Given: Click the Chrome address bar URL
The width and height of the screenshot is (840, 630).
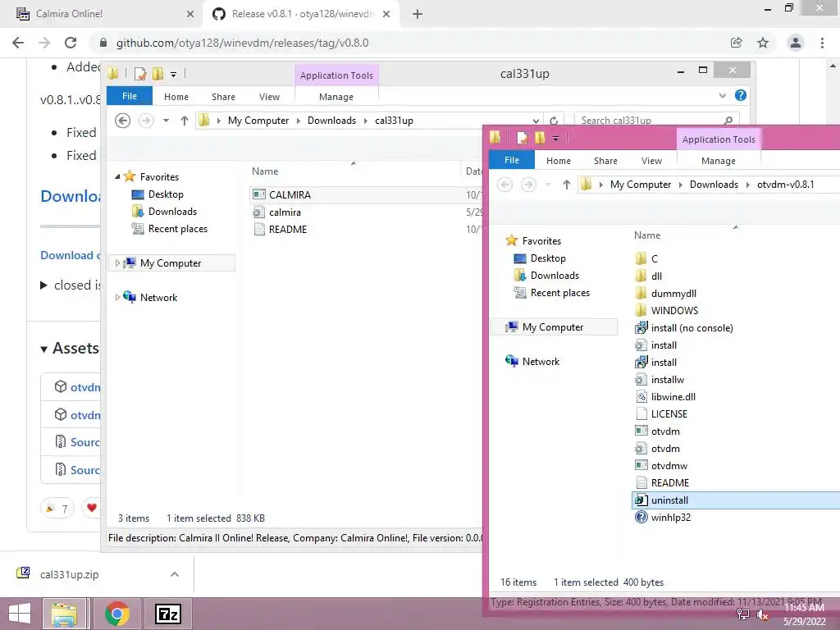Looking at the screenshot, I should tap(242, 43).
